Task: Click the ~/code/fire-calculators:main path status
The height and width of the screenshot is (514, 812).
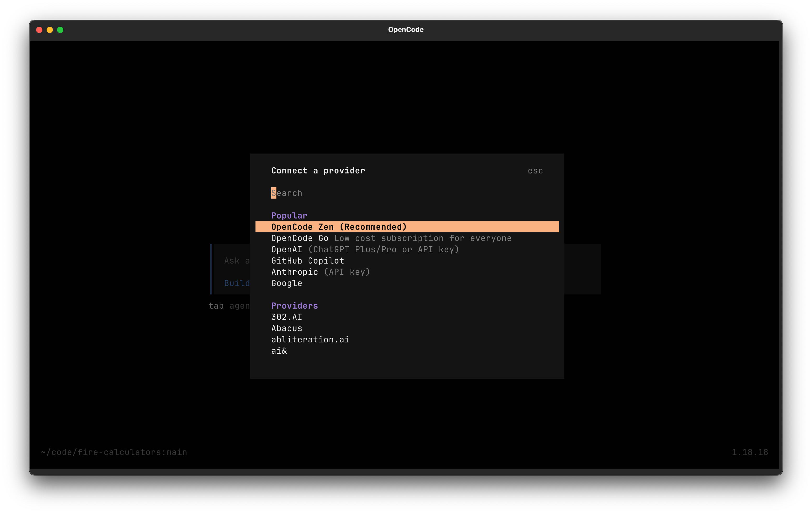Action: (x=114, y=452)
